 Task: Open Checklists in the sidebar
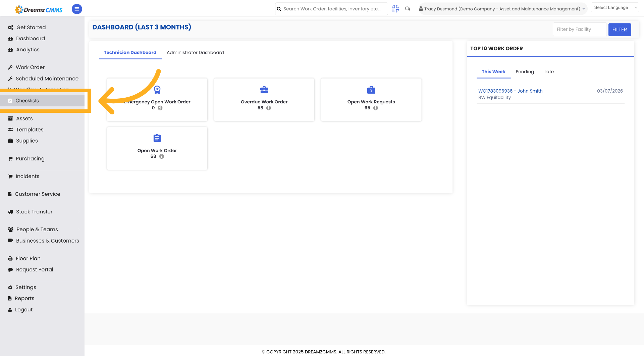click(42, 101)
